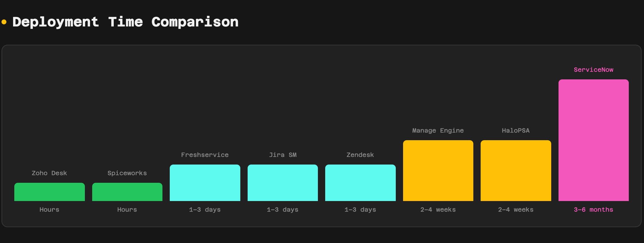Image resolution: width=644 pixels, height=243 pixels.
Task: Click the 1–3 days value under Zendesk
Action: click(x=360, y=210)
